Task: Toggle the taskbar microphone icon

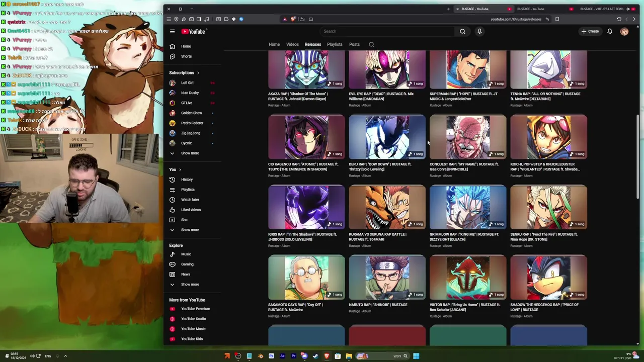Action: tap(57, 356)
